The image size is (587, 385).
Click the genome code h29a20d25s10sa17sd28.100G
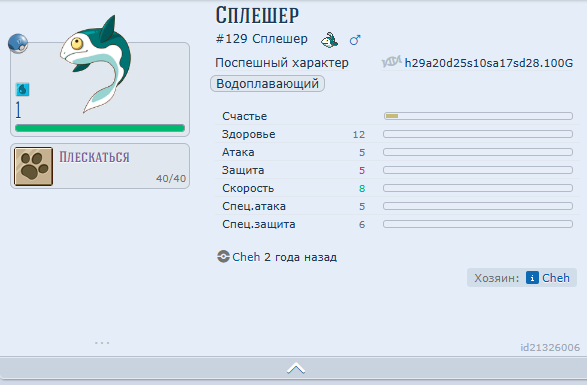489,63
